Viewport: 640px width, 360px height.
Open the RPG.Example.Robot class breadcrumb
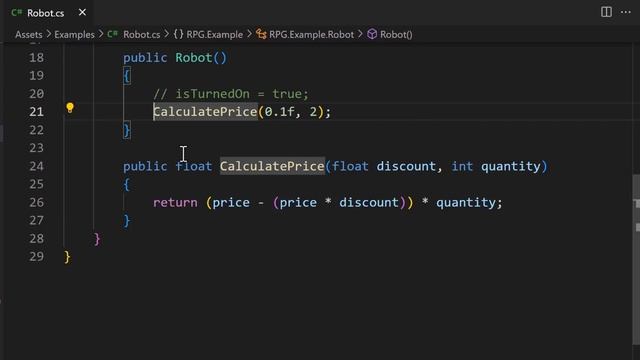tap(311, 35)
